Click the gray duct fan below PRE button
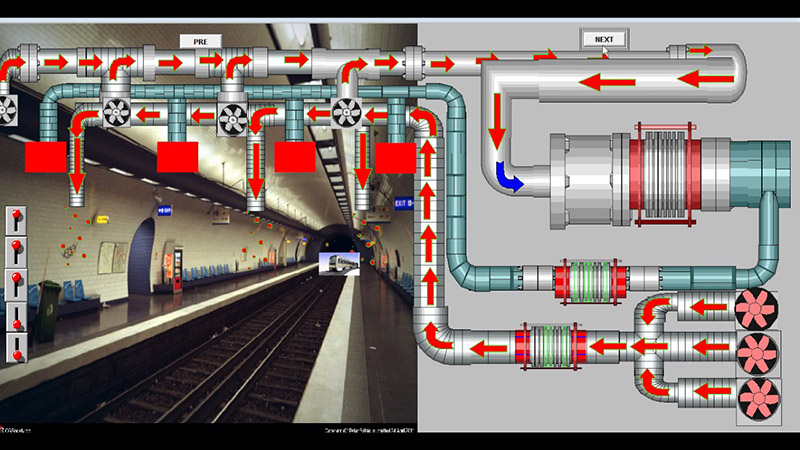 [232, 112]
